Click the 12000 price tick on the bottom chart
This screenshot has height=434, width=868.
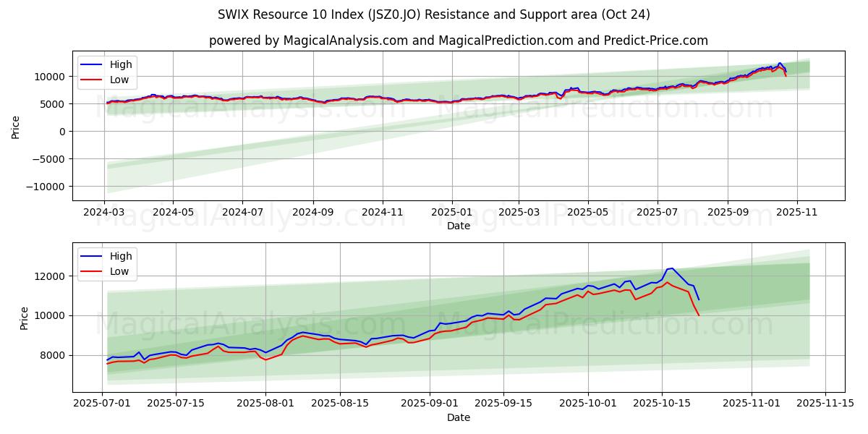[50, 276]
